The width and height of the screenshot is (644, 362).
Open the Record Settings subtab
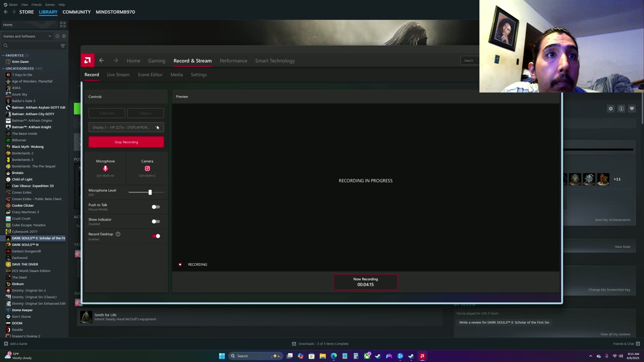click(199, 74)
